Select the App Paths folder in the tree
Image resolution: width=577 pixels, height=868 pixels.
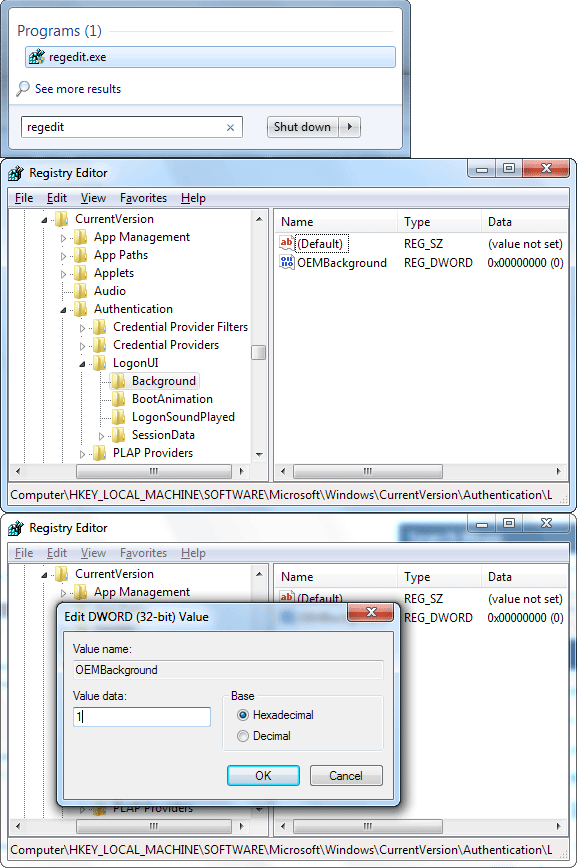click(121, 255)
